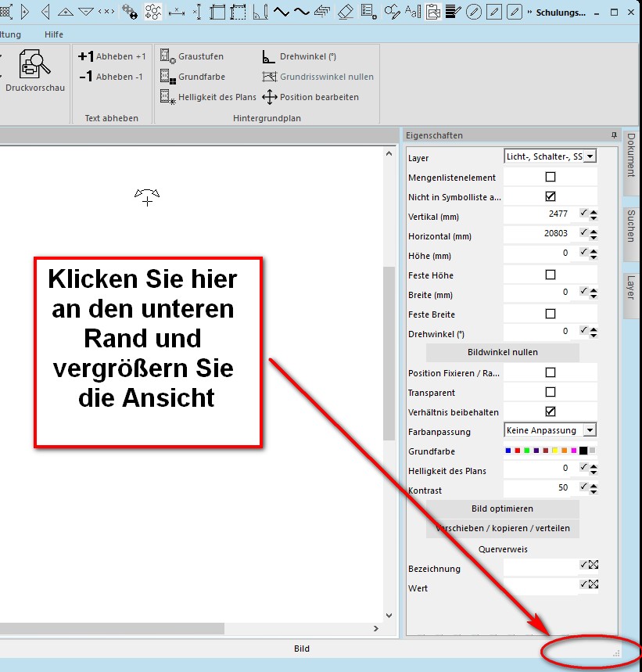Open the Hilfe menu
The image size is (642, 672).
click(54, 34)
